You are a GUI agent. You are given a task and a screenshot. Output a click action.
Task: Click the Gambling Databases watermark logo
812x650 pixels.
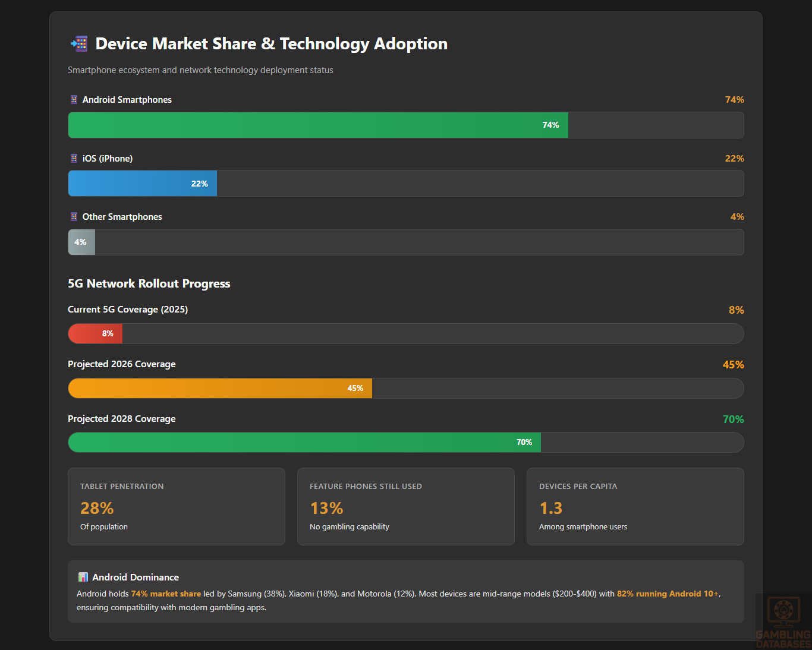click(783, 621)
